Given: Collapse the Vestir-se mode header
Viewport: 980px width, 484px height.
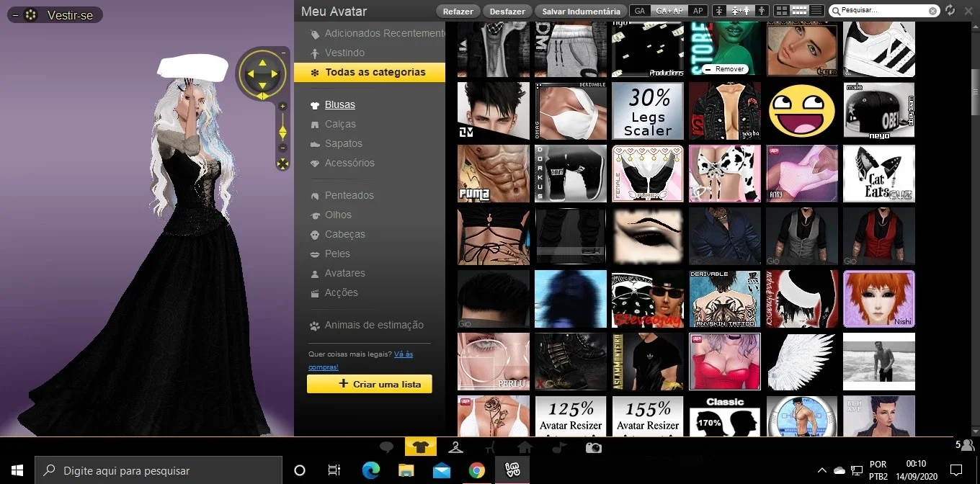Looking at the screenshot, I should coord(14,15).
